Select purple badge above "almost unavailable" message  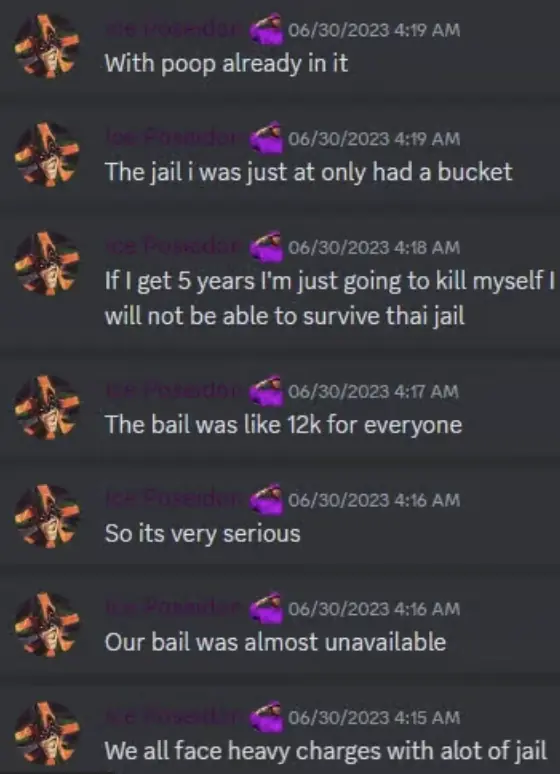(267, 608)
